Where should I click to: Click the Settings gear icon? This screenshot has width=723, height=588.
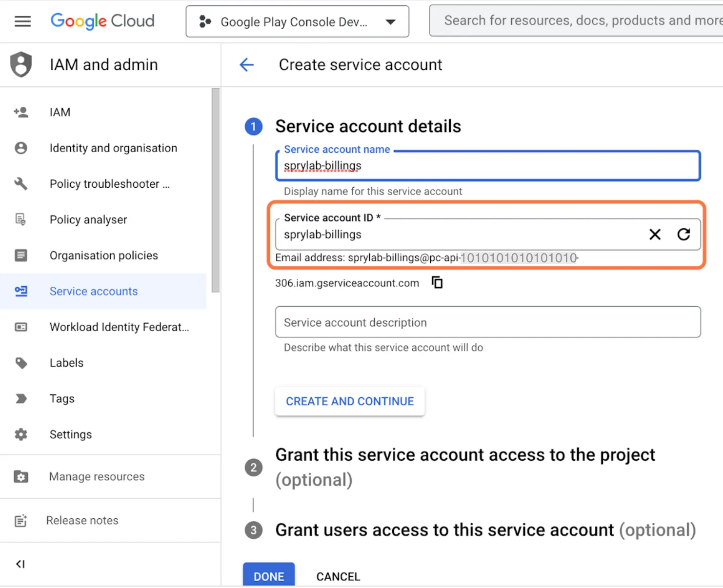pos(21,434)
